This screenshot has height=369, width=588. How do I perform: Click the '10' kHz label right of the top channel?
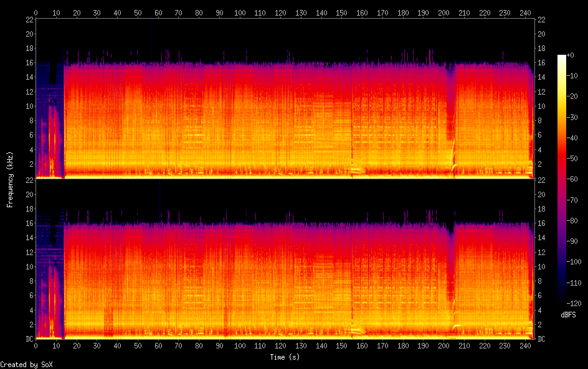[x=542, y=106]
